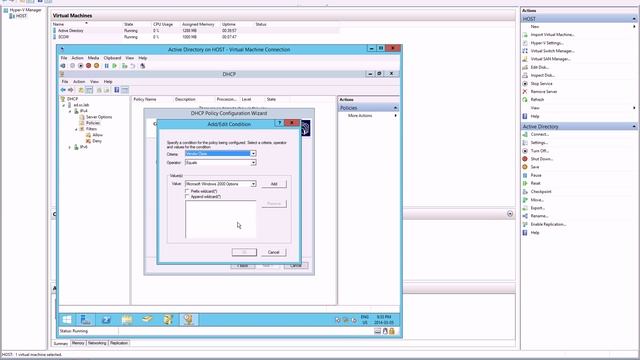The height and width of the screenshot is (360, 640).
Task: Open Virtual Switch Manager in Actions pane
Action: (552, 51)
